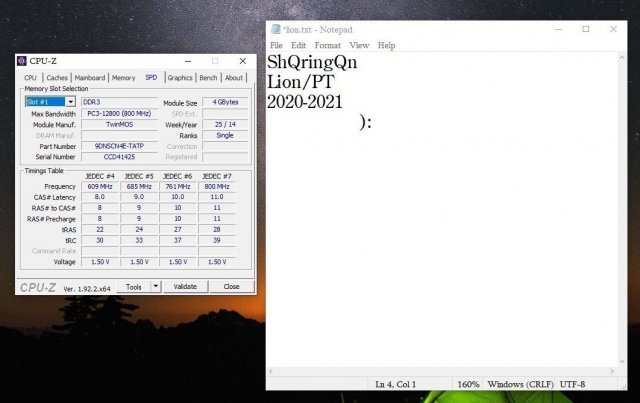
Task: Open the File menu in Notepad
Action: pyautogui.click(x=276, y=45)
